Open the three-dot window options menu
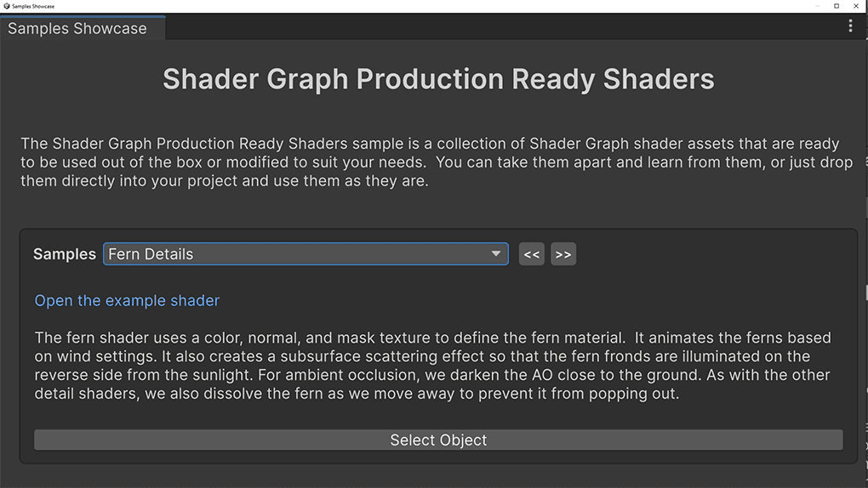Viewport: 868px width, 488px height. [x=850, y=26]
